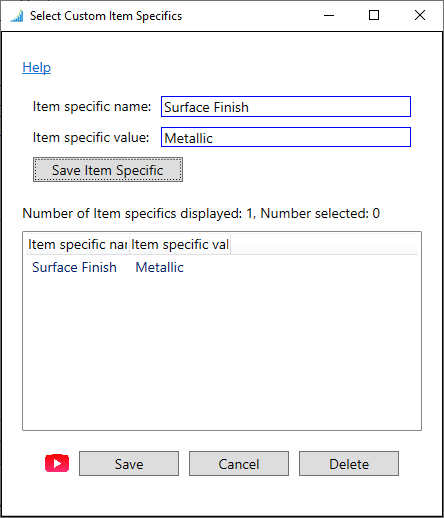444x518 pixels.
Task: Click the Save Item Specific button
Action: click(x=108, y=170)
